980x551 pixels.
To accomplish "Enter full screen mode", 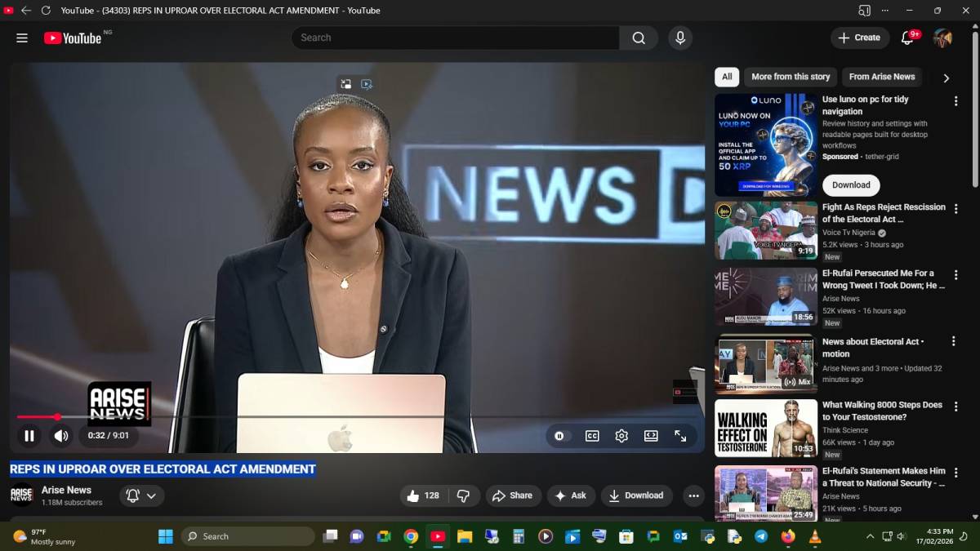I will point(680,436).
